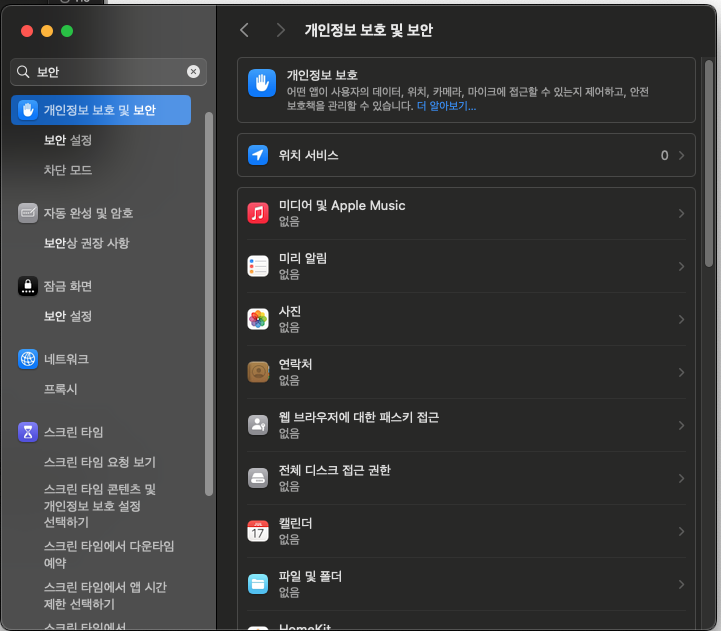Open 프록시 under 네트워크
This screenshot has width=721, height=631.
coord(60,389)
